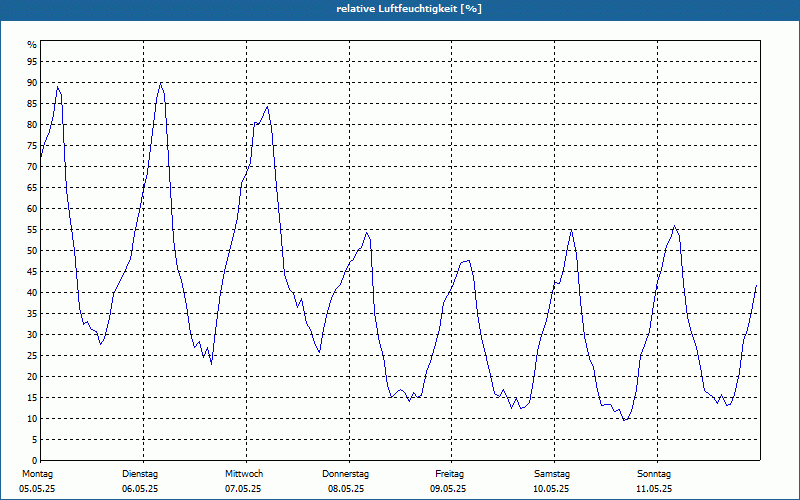Click the 'Sonntag' day label
The width and height of the screenshot is (800, 500).
(x=654, y=474)
